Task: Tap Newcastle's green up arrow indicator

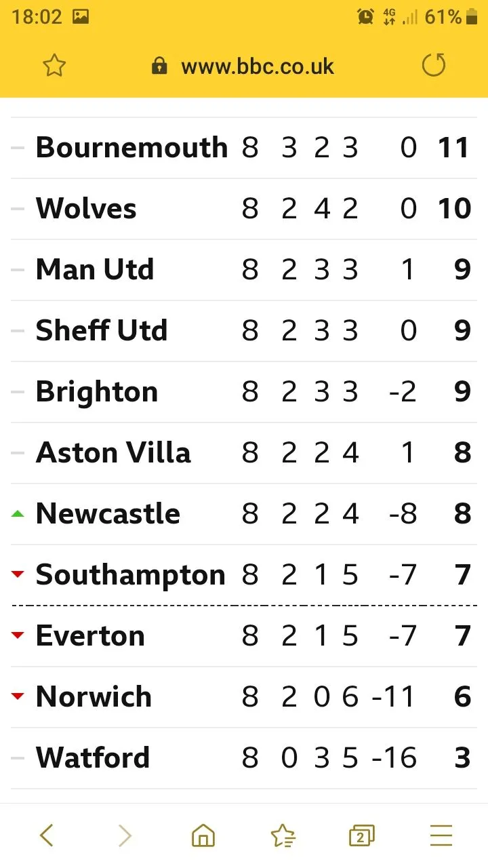Action: tap(18, 514)
